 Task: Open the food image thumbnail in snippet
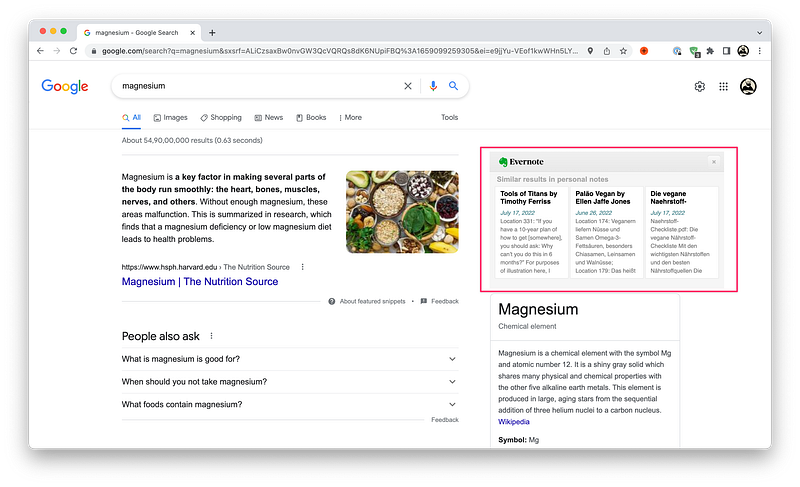pyautogui.click(x=402, y=212)
